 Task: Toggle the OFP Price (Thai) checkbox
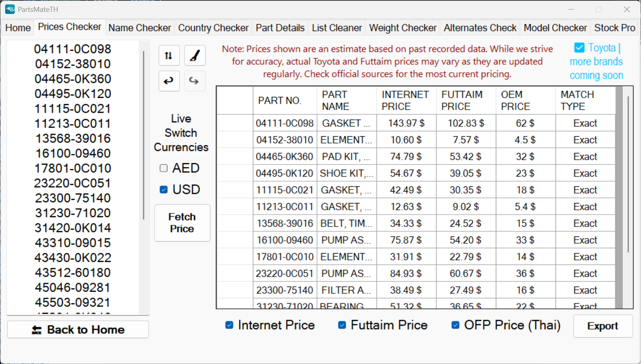tap(455, 325)
